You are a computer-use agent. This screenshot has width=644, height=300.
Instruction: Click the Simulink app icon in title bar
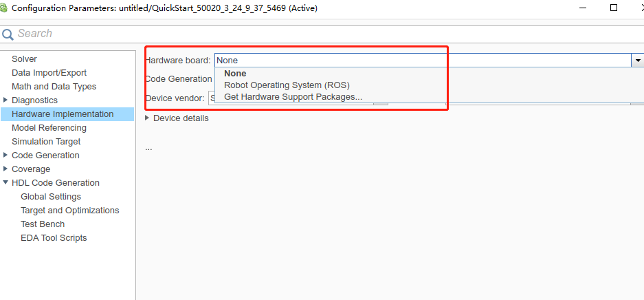[x=4, y=8]
